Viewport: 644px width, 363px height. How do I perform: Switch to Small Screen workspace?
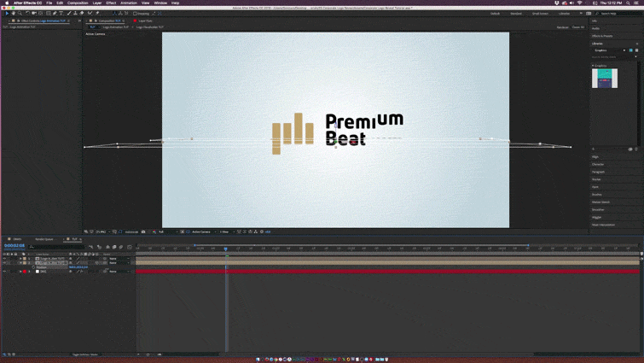click(x=540, y=14)
